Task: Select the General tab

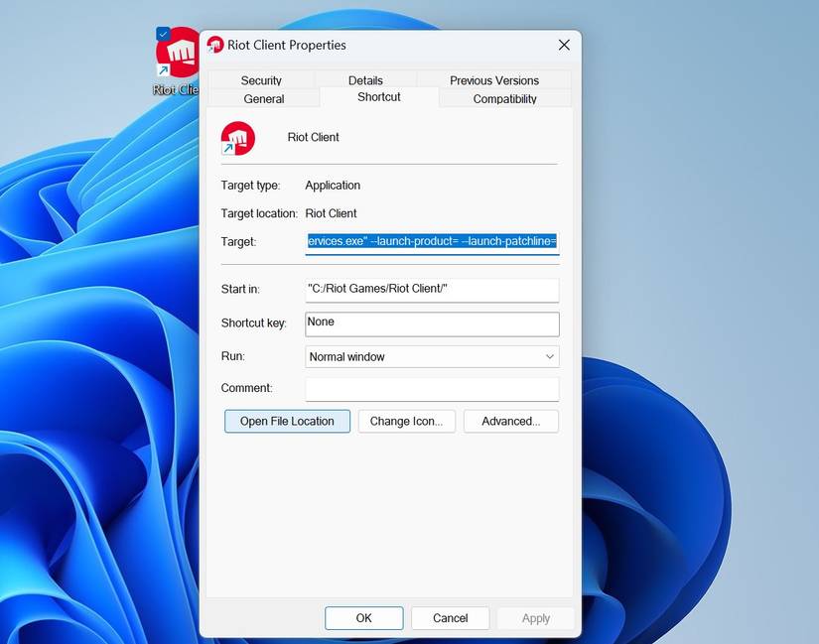Action: coord(264,98)
